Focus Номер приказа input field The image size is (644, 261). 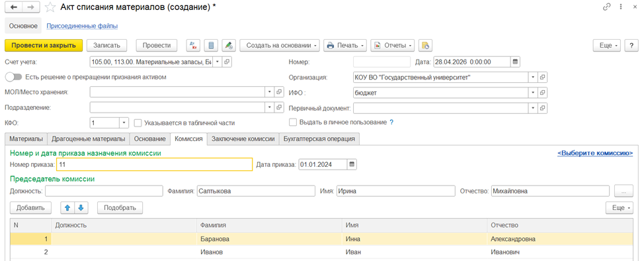(154, 164)
